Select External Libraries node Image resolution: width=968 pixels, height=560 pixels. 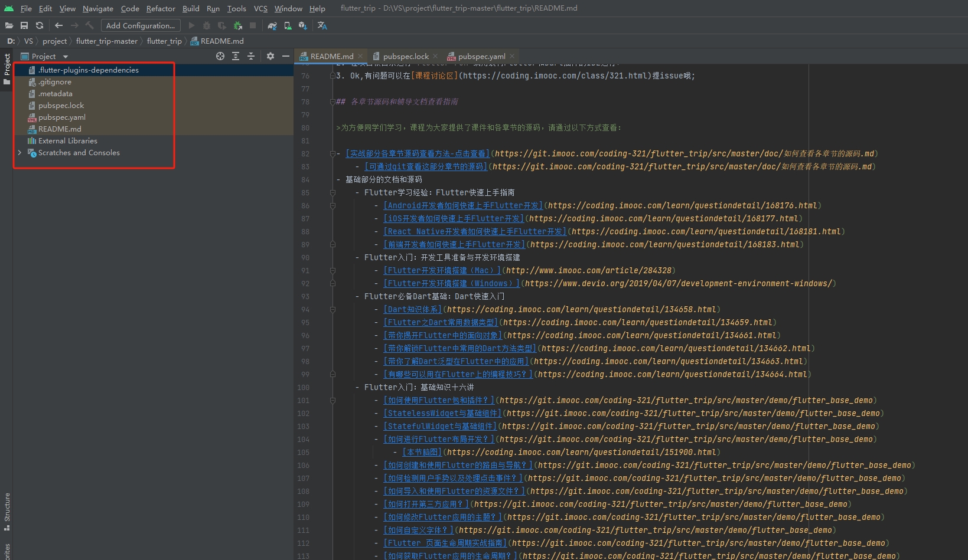click(x=67, y=140)
